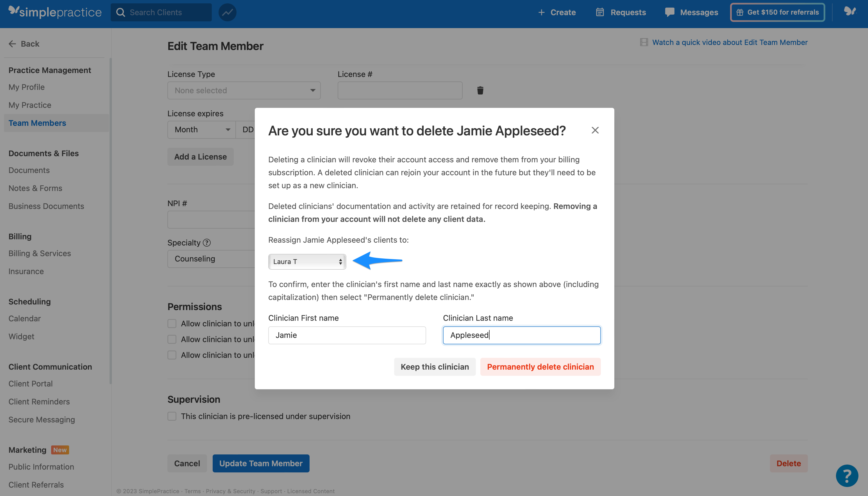Click the Search Clients magnifier icon
This screenshot has width=868, height=496.
click(120, 12)
